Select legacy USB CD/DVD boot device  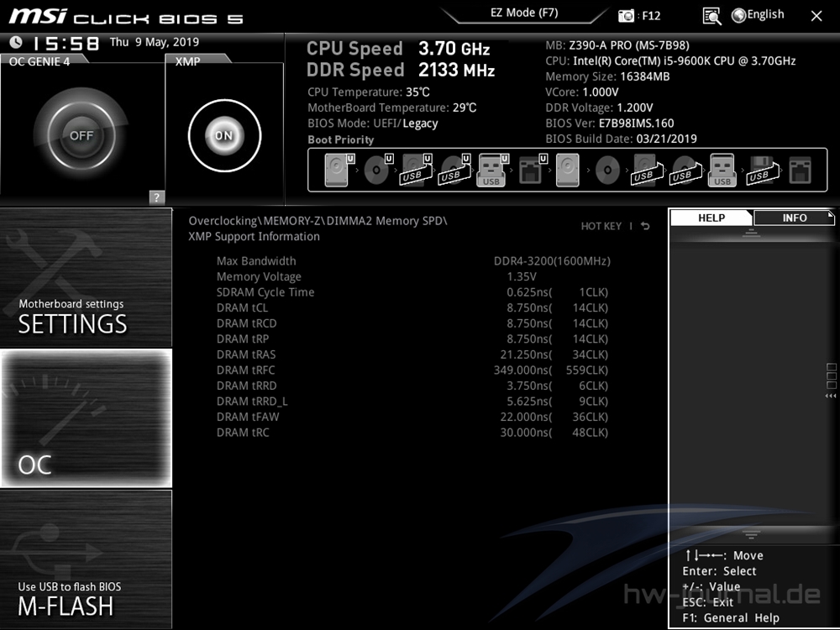point(685,170)
